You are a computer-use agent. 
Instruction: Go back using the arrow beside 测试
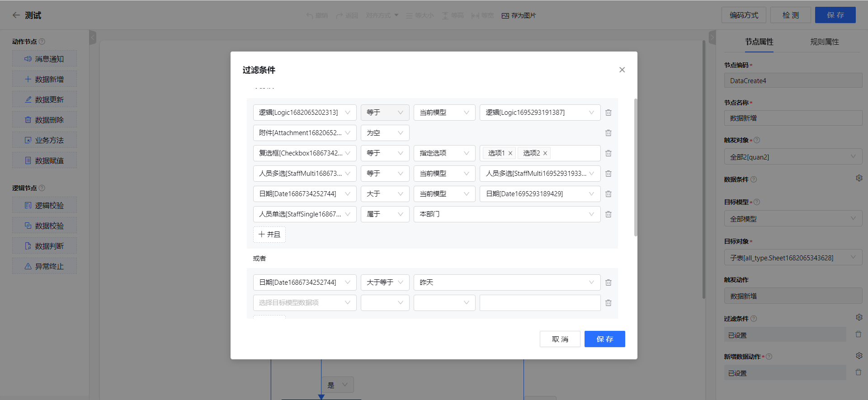click(x=16, y=15)
